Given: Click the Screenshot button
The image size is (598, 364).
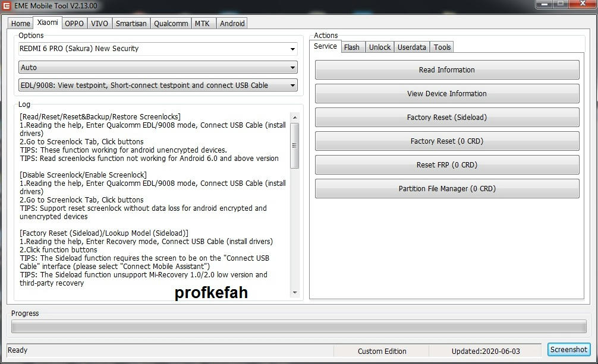Looking at the screenshot, I should coord(569,350).
